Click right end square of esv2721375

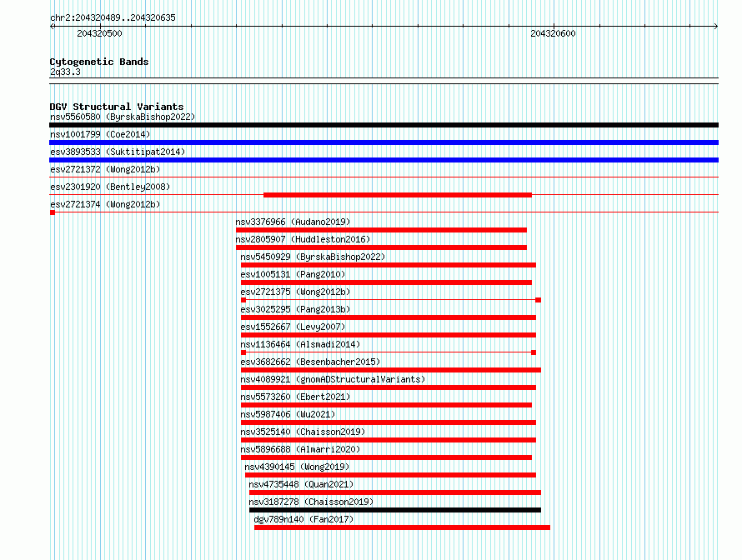point(538,300)
